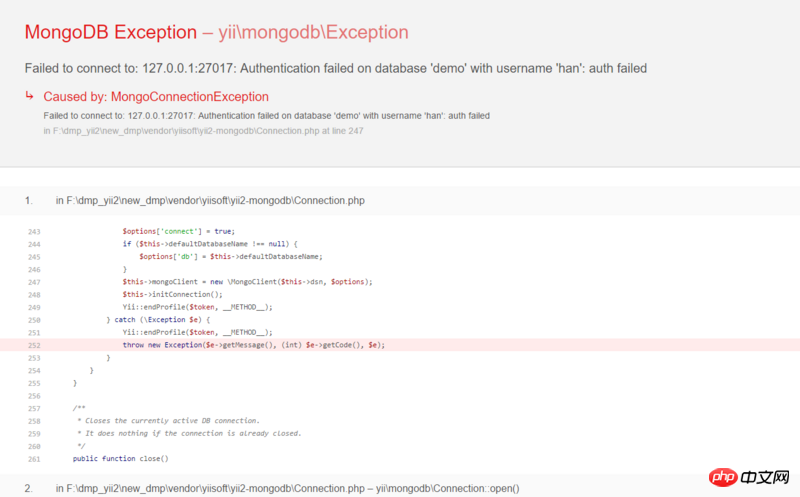Click the line number 252 in the gutter
Image resolution: width=800 pixels, height=497 pixels.
click(34, 345)
